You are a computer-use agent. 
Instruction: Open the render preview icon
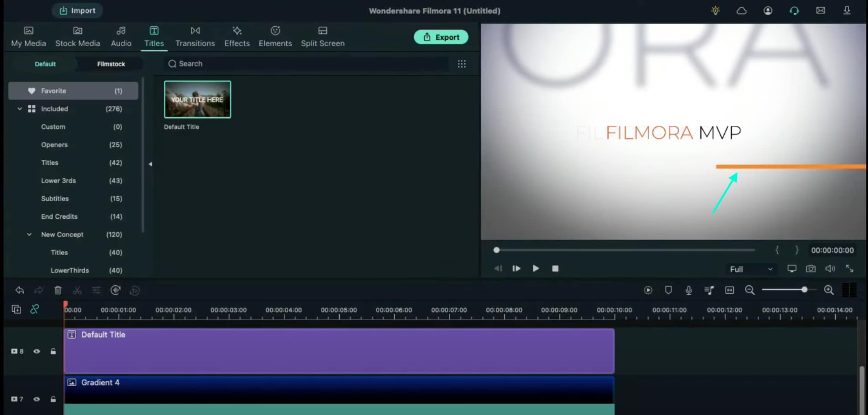648,290
